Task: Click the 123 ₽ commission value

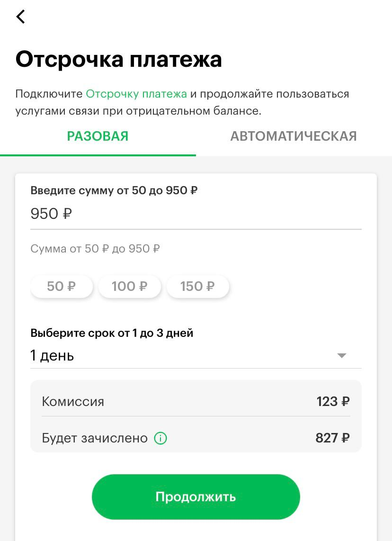Action: [333, 402]
